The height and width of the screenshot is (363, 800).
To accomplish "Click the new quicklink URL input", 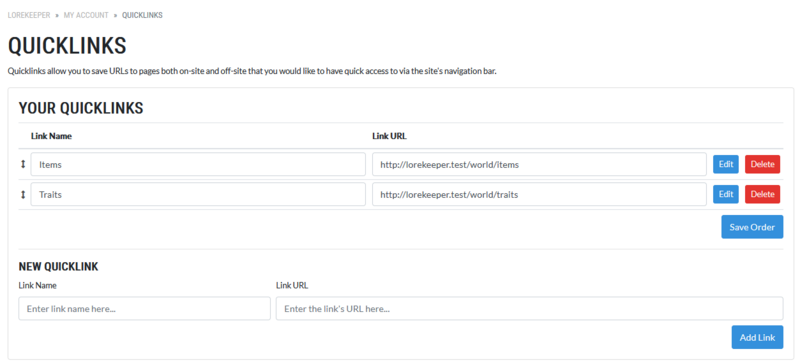I will click(530, 309).
